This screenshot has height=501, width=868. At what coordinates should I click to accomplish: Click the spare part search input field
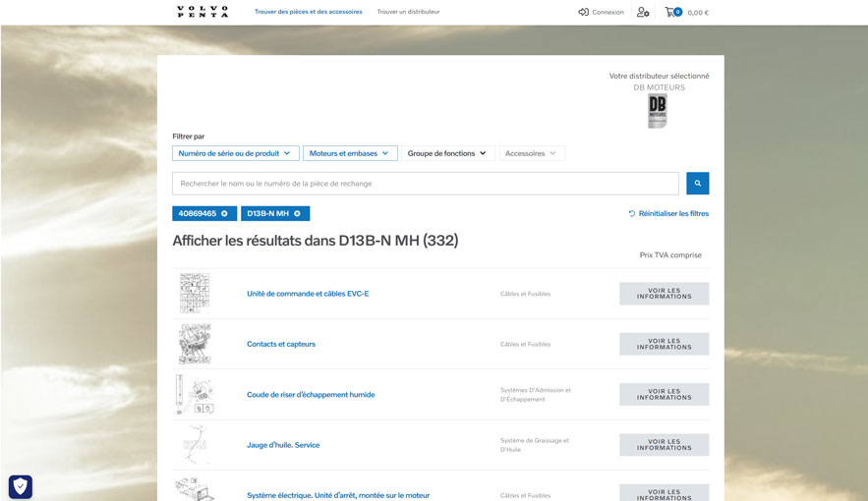[x=425, y=184]
